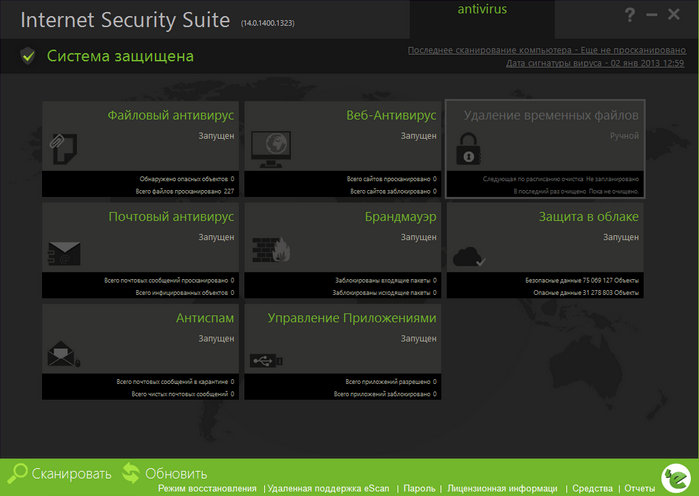Click Ручной status under temporary files removal
699x496 pixels.
tap(624, 136)
